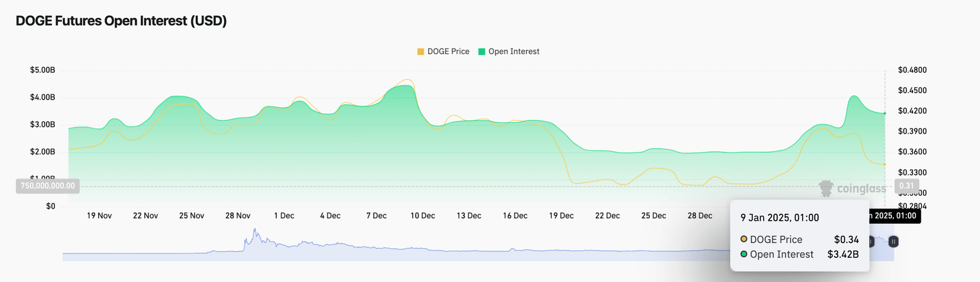Click the $5.00B left axis label
The image size is (980, 282).
click(x=42, y=70)
